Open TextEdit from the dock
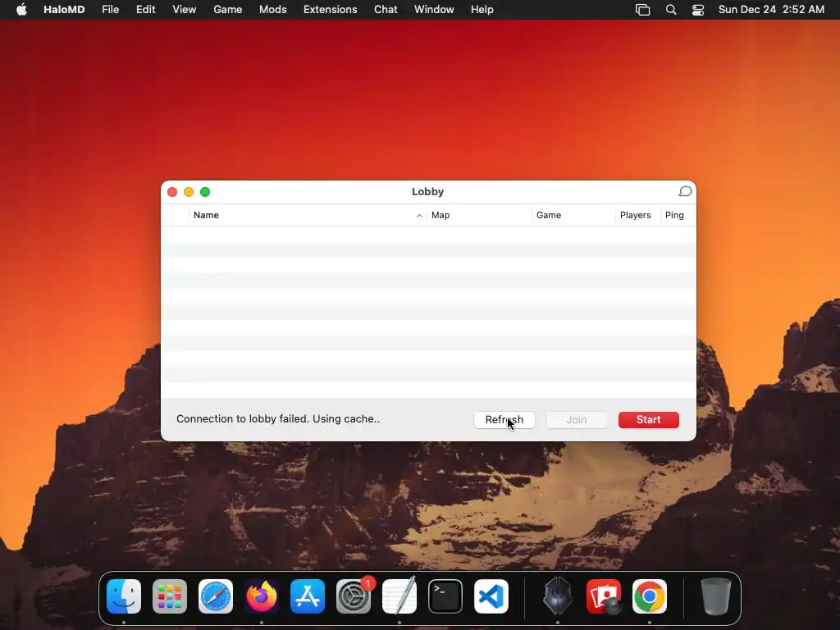The height and width of the screenshot is (630, 840). 399,596
